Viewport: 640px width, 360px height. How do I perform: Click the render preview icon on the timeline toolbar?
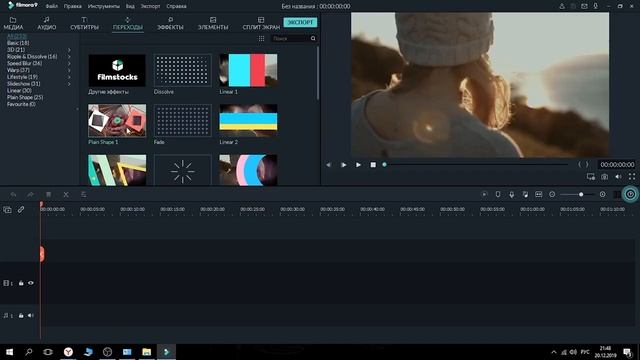click(484, 194)
